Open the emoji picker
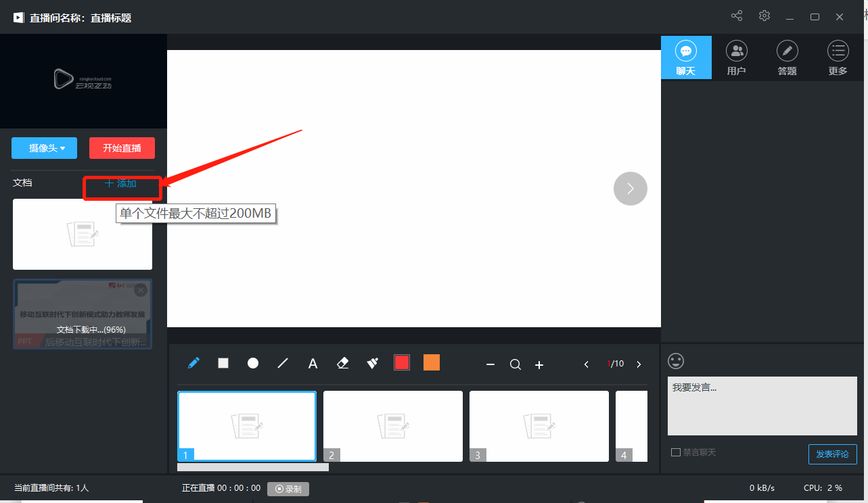Screen dimensions: 868x503 [x=676, y=361]
